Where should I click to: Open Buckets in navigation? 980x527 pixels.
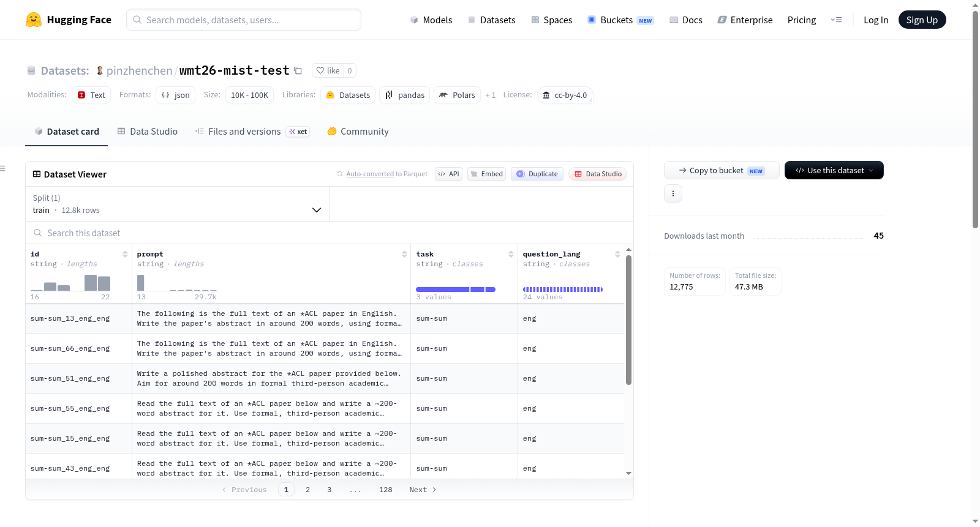click(x=620, y=20)
